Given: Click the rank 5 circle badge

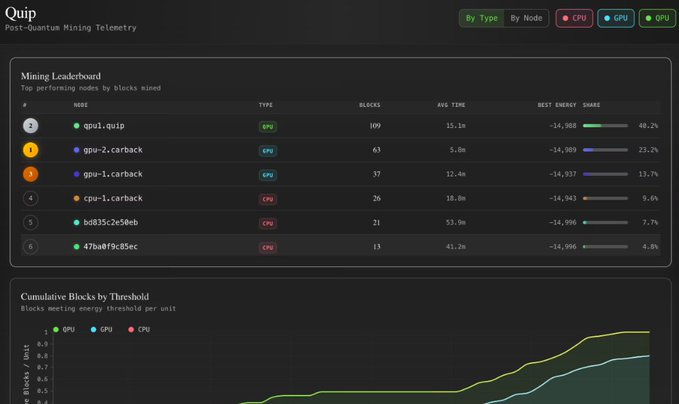Looking at the screenshot, I should [30, 223].
